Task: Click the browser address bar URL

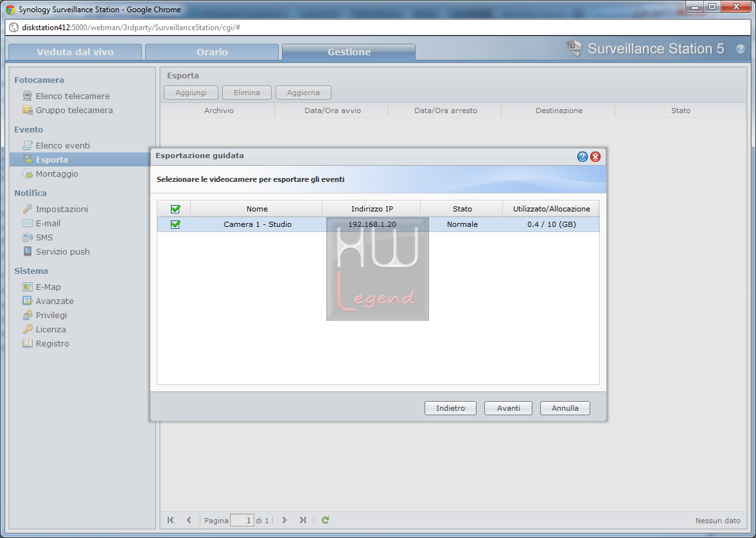Action: [x=131, y=28]
